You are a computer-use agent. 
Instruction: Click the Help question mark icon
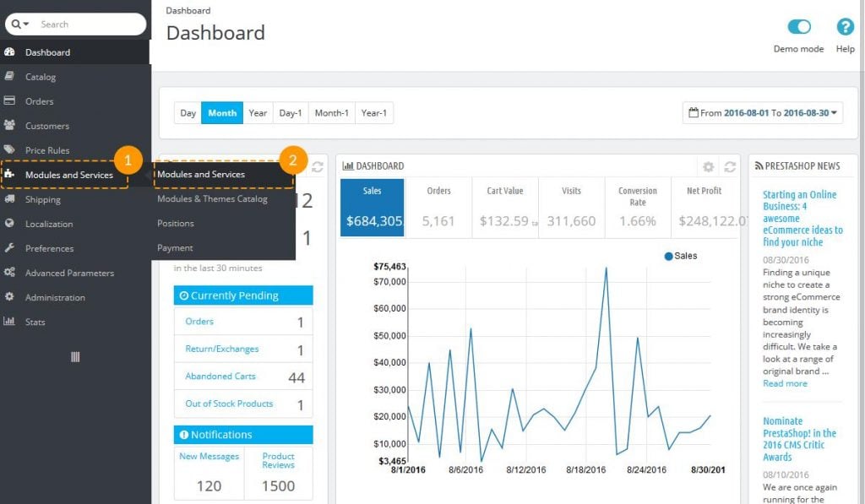[x=845, y=27]
